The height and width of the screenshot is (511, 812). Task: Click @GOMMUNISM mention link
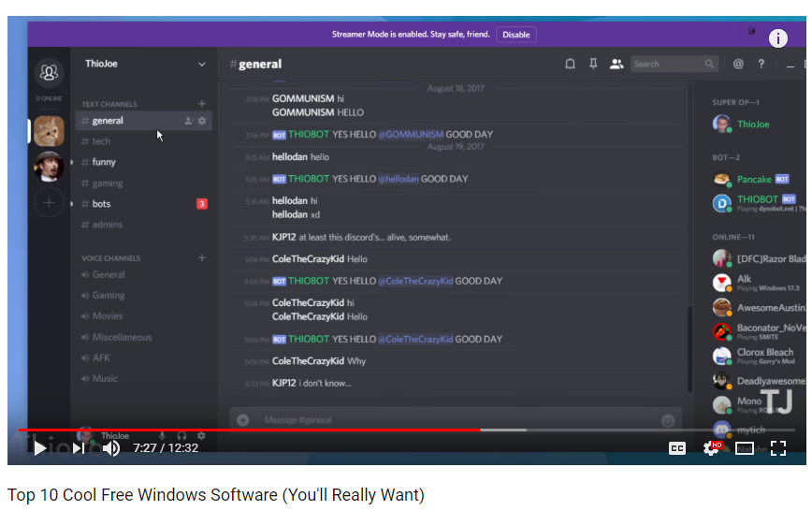tap(411, 135)
